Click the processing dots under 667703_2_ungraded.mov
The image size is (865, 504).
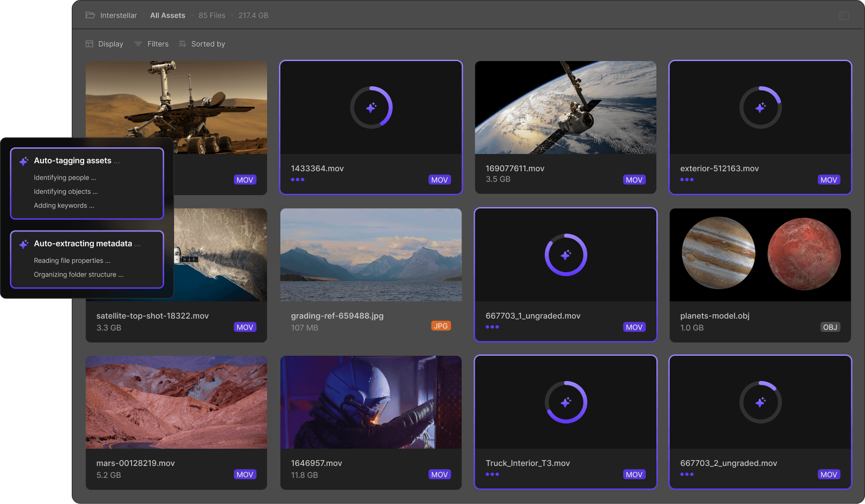click(x=687, y=474)
